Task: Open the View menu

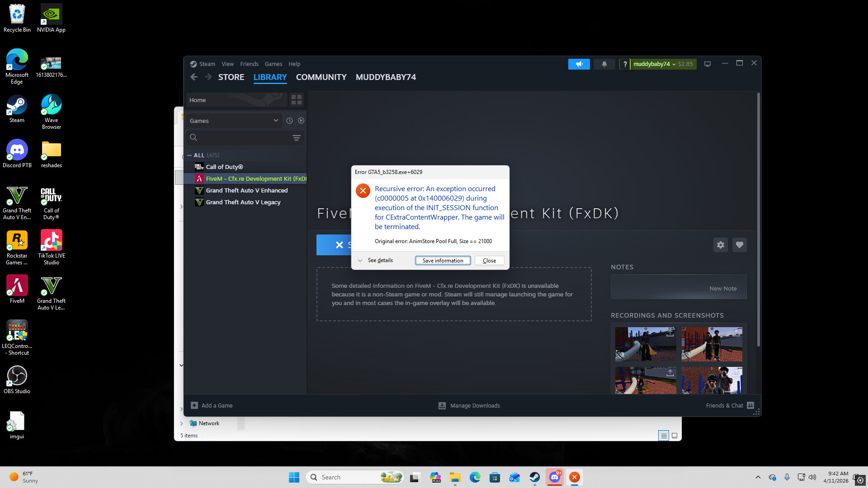Action: pos(227,64)
